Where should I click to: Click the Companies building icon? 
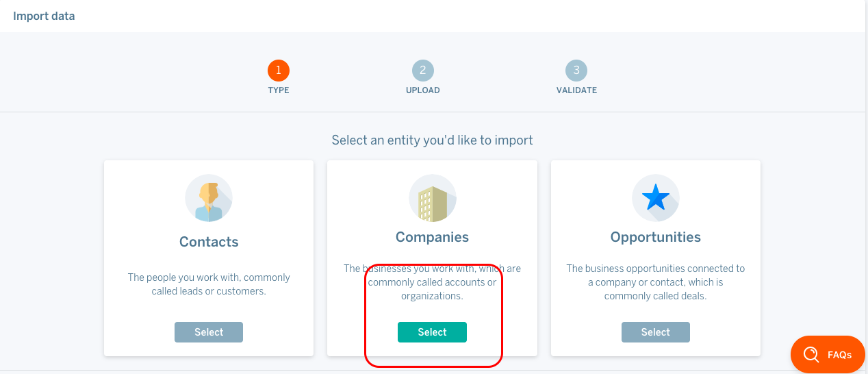pos(433,198)
